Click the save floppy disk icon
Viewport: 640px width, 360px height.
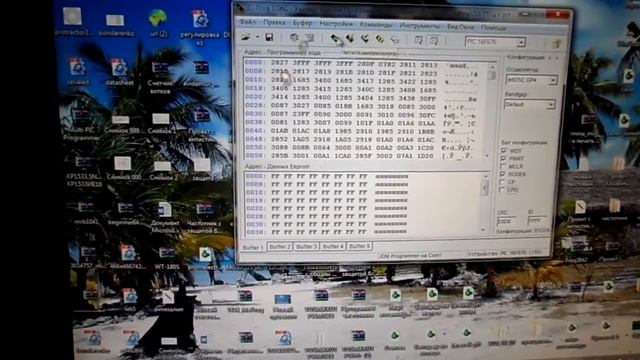(269, 38)
